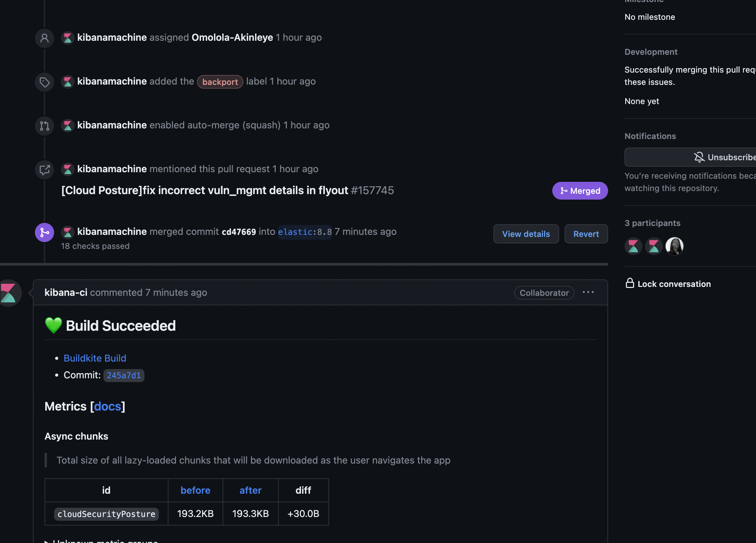Click the bell-slash icon on the Unsubscribe button
The height and width of the screenshot is (543, 756).
[700, 157]
